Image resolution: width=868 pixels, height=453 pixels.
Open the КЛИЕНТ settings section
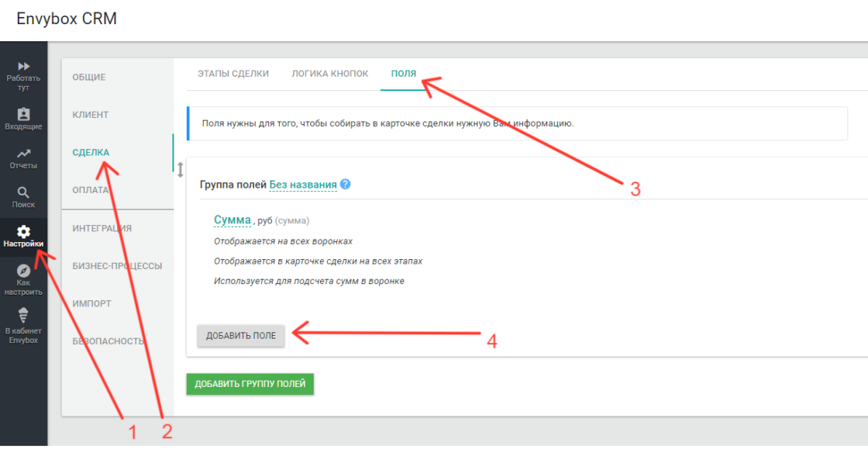click(90, 114)
